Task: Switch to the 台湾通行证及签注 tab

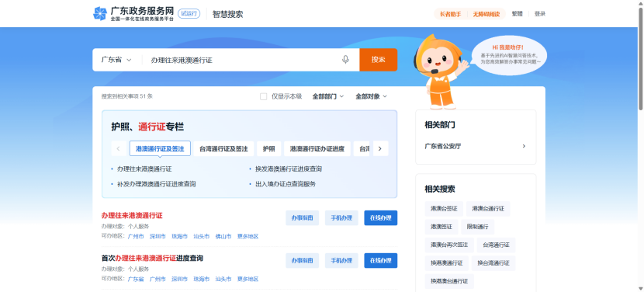Action: point(223,148)
